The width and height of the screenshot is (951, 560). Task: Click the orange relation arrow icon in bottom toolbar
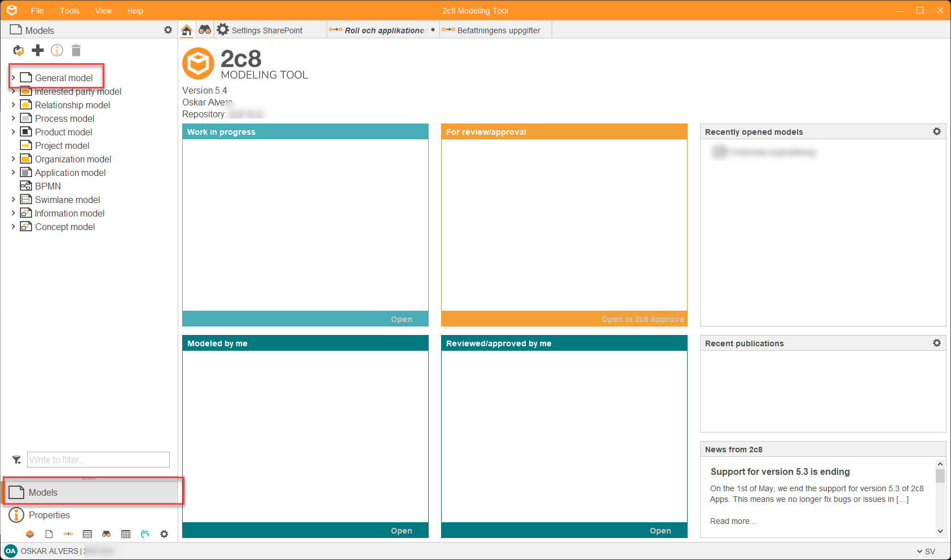click(68, 534)
